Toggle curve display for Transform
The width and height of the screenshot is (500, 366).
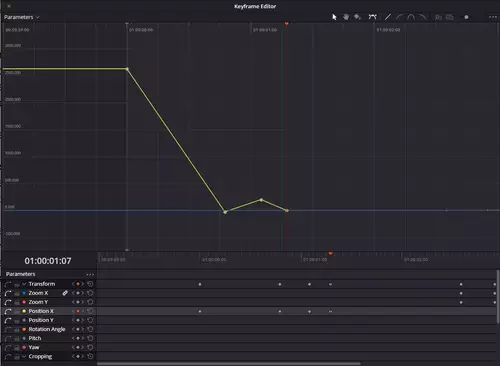coord(8,284)
